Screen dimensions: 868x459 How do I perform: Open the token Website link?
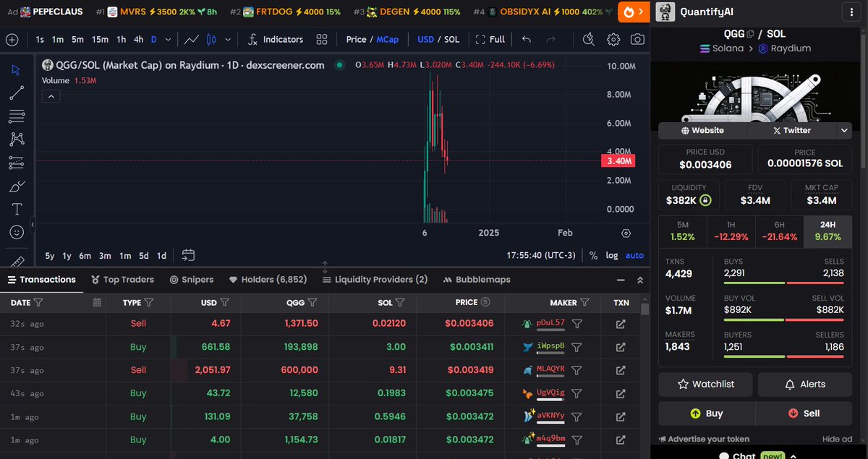[702, 131]
